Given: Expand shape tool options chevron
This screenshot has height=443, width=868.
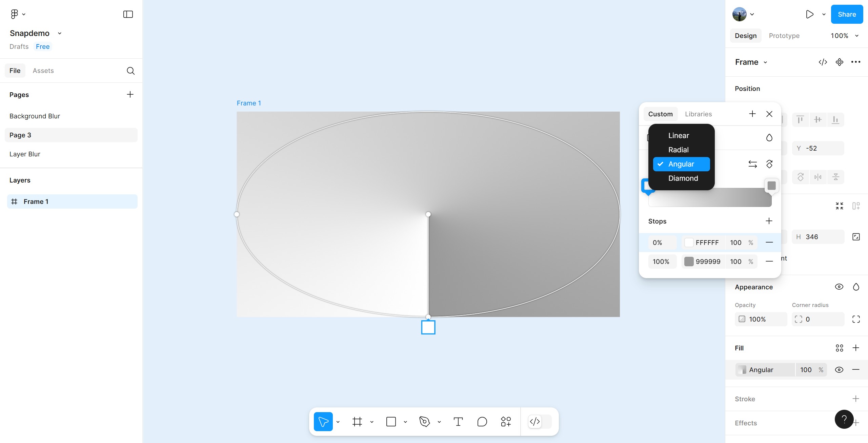Looking at the screenshot, I should coord(405,422).
